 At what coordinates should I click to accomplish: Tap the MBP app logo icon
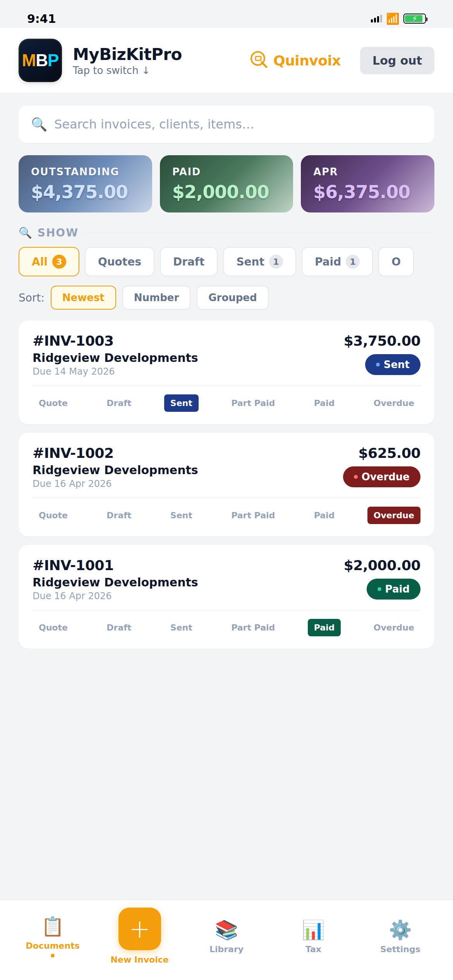click(40, 60)
